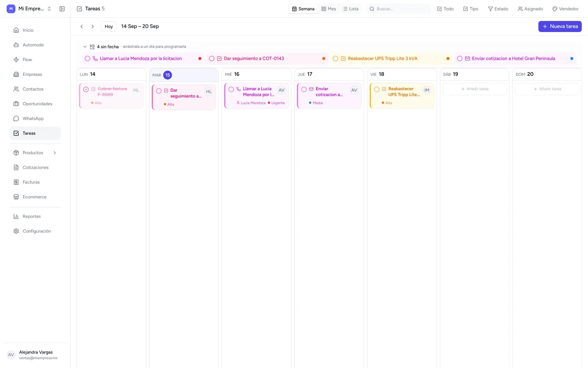
Task: Open Empresas building icon in sidebar
Action: (16, 74)
